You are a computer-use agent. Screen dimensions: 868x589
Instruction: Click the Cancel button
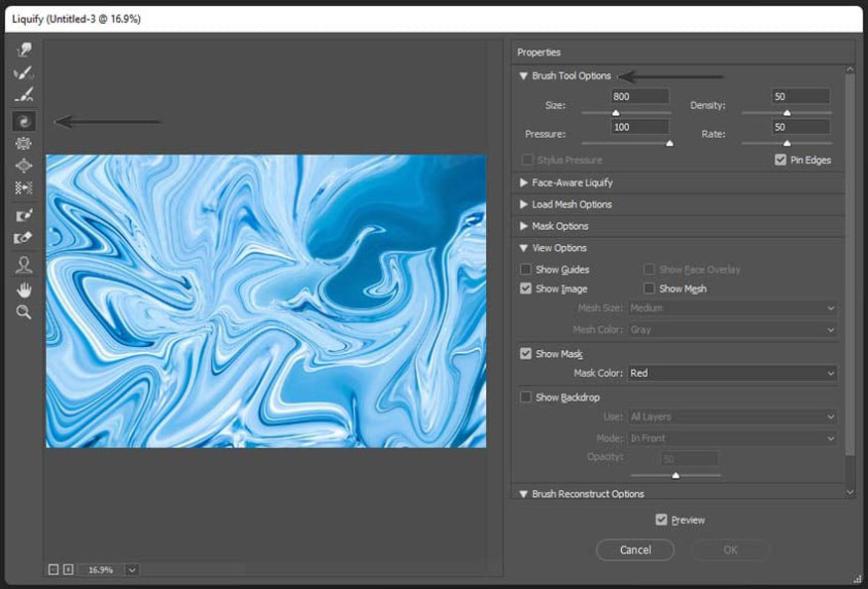pos(635,549)
